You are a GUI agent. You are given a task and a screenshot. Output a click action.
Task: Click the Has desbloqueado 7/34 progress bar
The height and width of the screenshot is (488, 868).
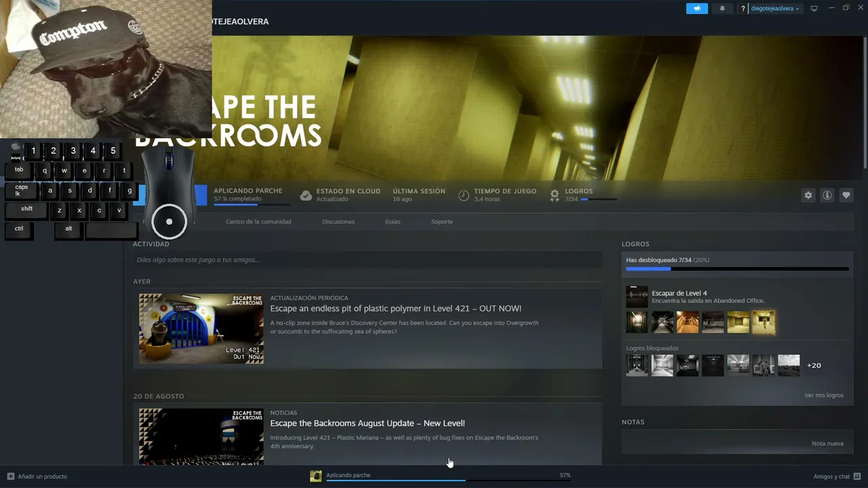coord(737,269)
